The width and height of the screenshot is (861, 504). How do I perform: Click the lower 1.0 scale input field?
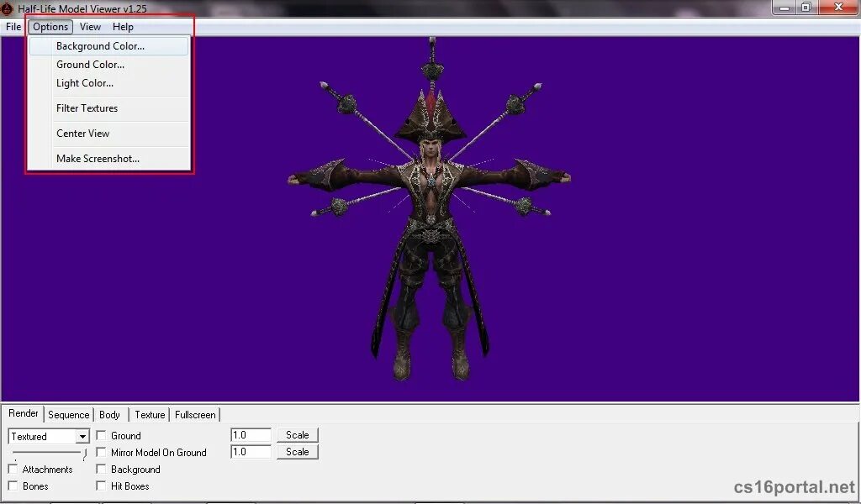(251, 452)
